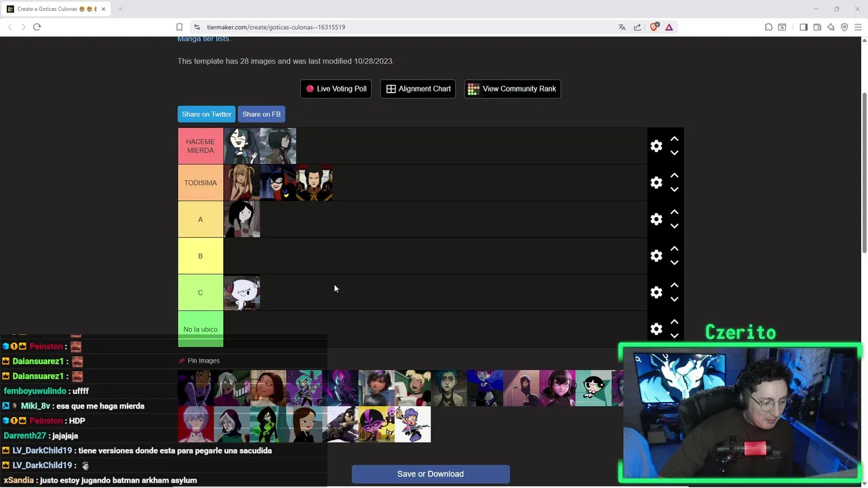Open settings gear for C tier
This screenshot has height=488, width=868.
[x=656, y=292]
